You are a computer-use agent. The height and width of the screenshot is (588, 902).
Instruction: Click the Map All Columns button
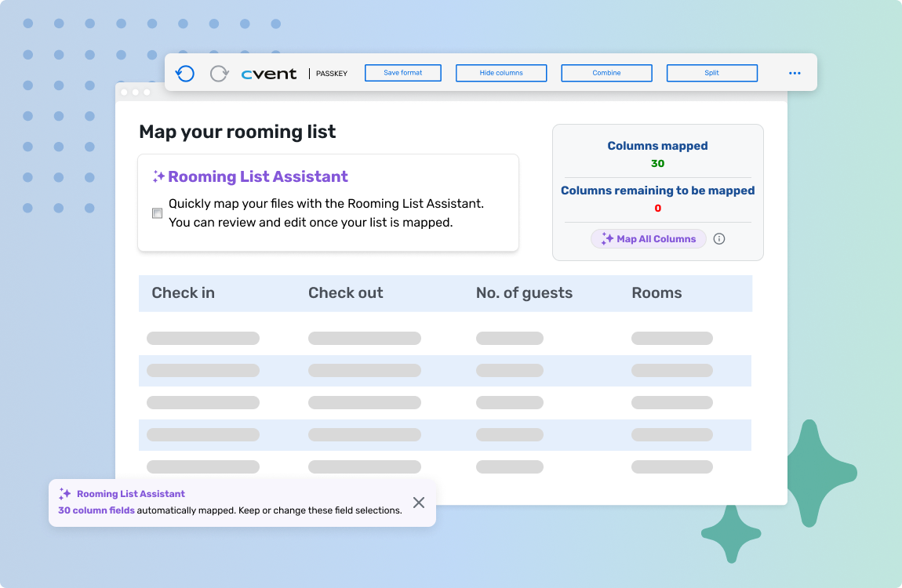(x=649, y=238)
